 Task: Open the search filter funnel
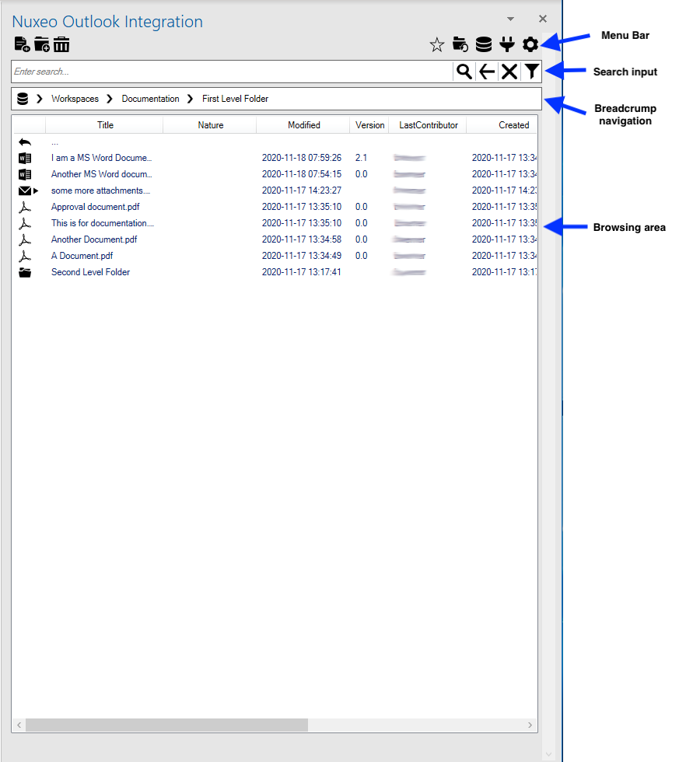point(531,72)
